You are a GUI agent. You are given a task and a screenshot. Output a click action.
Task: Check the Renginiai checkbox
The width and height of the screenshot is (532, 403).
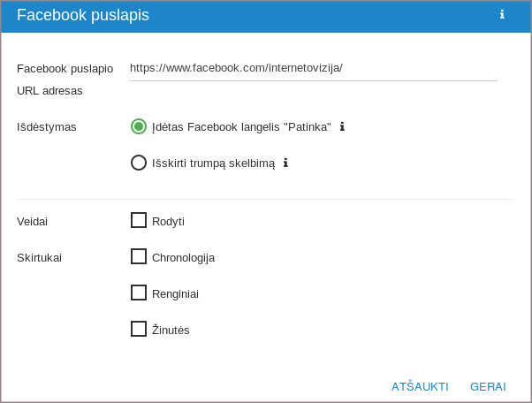point(139,293)
